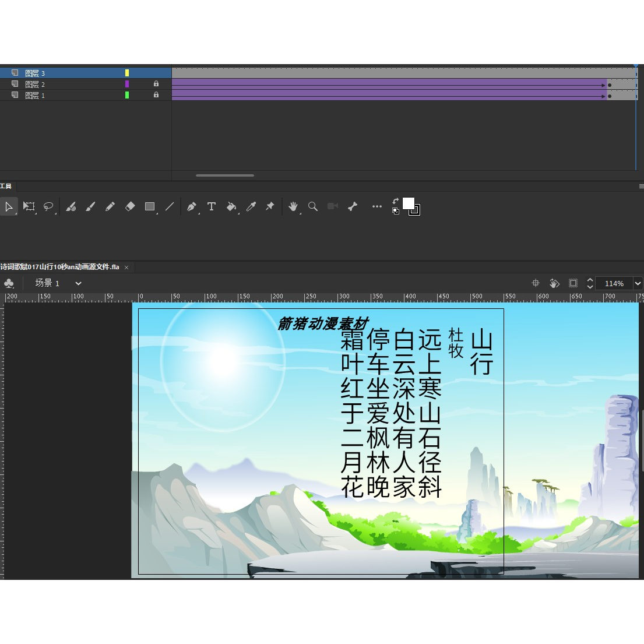The image size is (644, 644).
Task: Toggle clip content outside stage view
Action: [573, 283]
